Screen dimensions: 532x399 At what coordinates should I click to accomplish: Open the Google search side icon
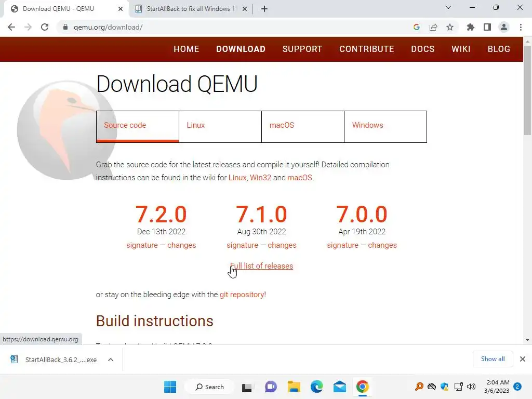(417, 27)
